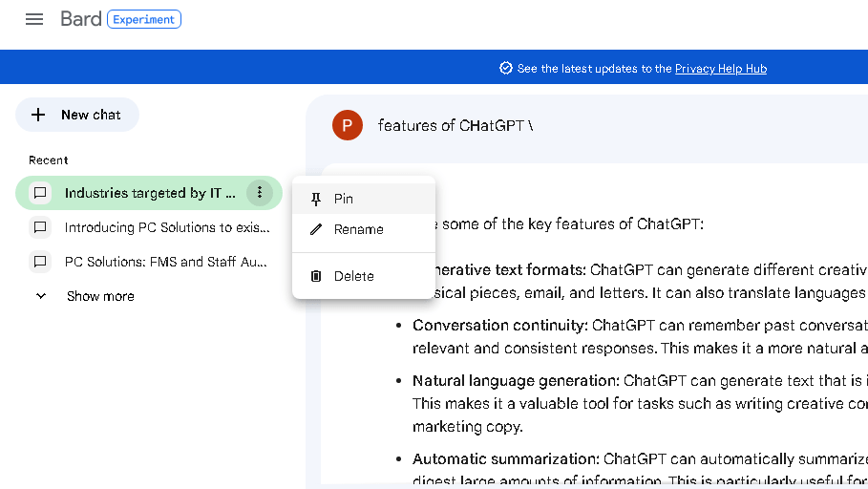The width and height of the screenshot is (868, 489).
Task: Click the prompt text features of ChatGPT
Action: [x=455, y=125]
